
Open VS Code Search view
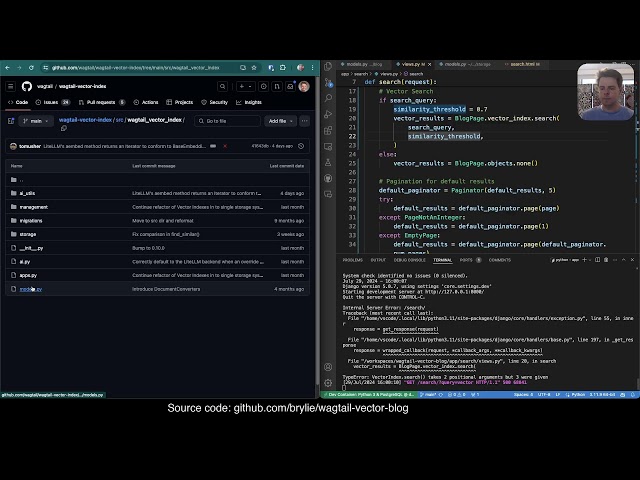328,98
